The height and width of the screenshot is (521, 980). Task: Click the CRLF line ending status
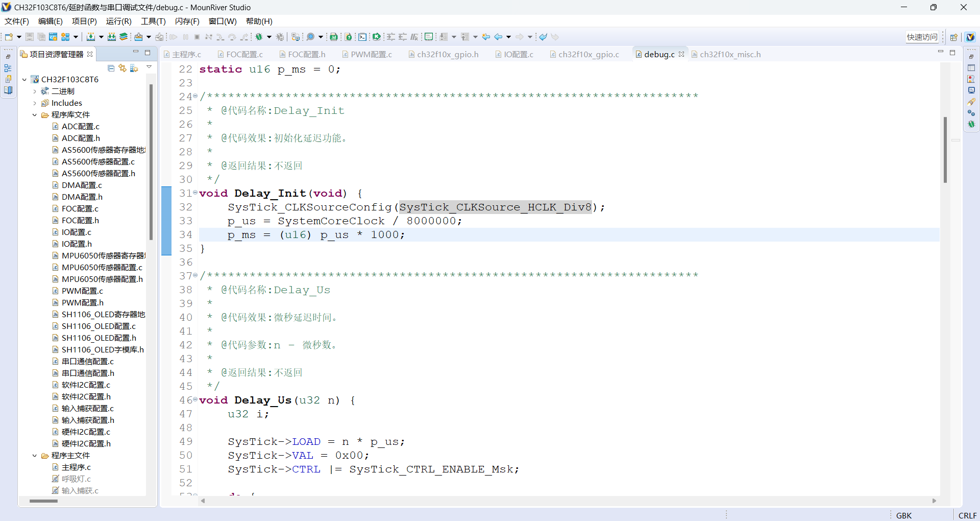967,515
